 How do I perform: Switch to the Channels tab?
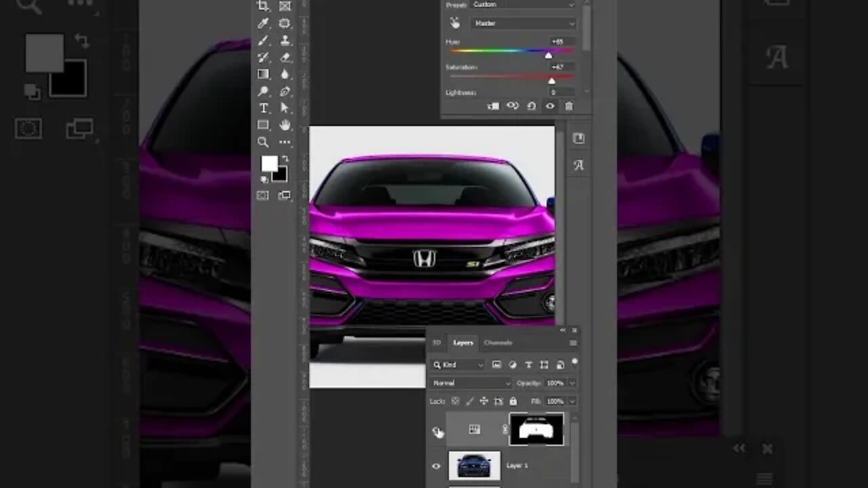(498, 343)
